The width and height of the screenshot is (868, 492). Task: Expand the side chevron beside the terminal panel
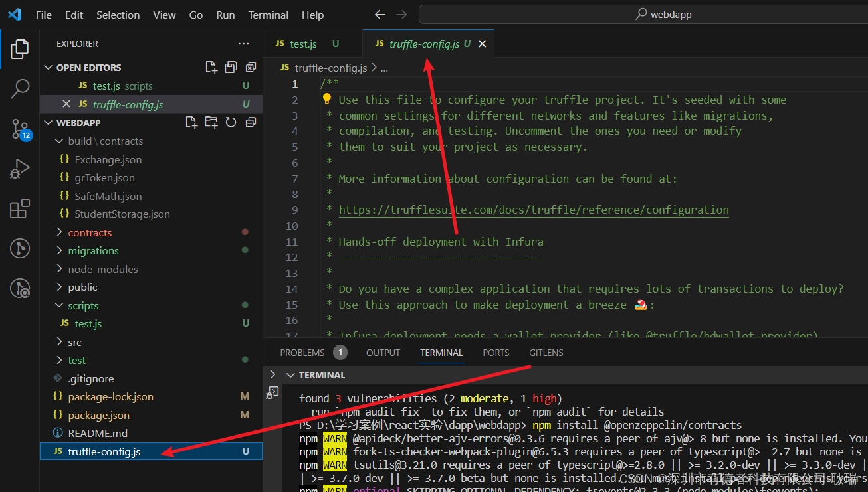(272, 374)
